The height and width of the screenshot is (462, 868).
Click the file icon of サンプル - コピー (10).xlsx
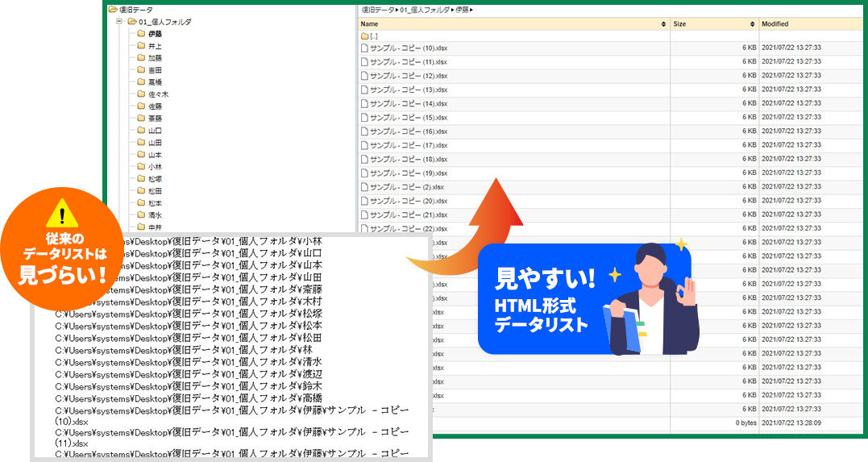tap(364, 48)
